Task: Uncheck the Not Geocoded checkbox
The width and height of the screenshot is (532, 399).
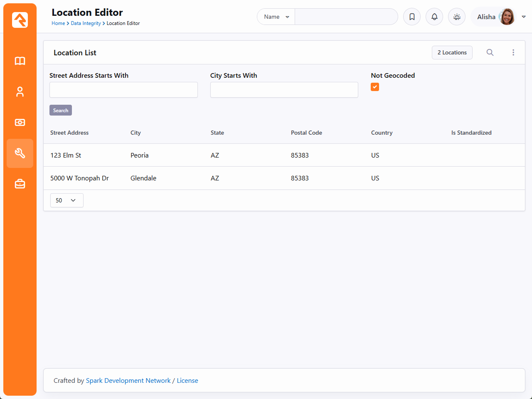Action: click(x=375, y=87)
